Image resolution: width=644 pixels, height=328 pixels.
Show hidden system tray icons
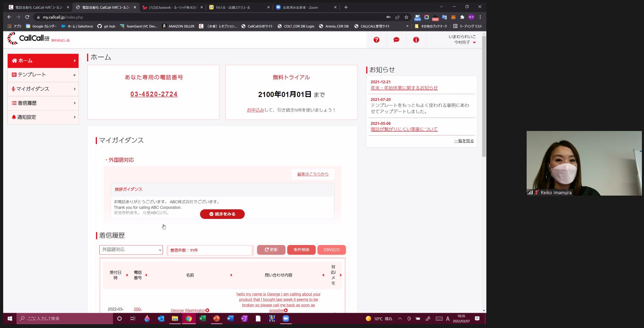400,318
